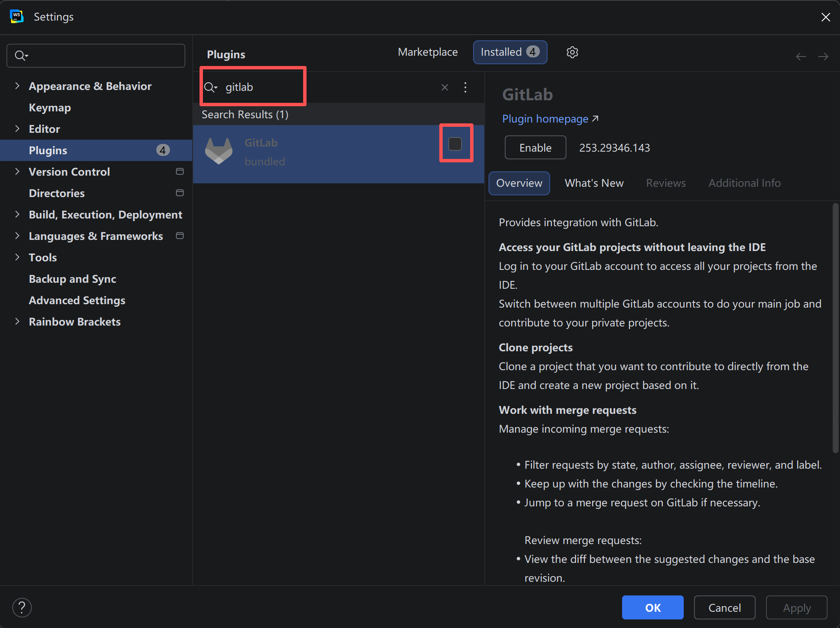Viewport: 840px width, 628px height.
Task: Tick the GitLab plugin checkbox
Action: 455,144
